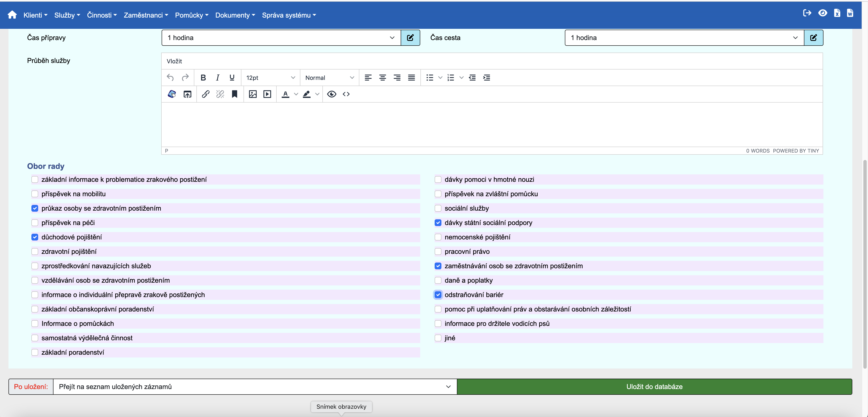Image resolution: width=868 pixels, height=417 pixels.
Task: Open the Vložit editor menu
Action: [x=174, y=61]
